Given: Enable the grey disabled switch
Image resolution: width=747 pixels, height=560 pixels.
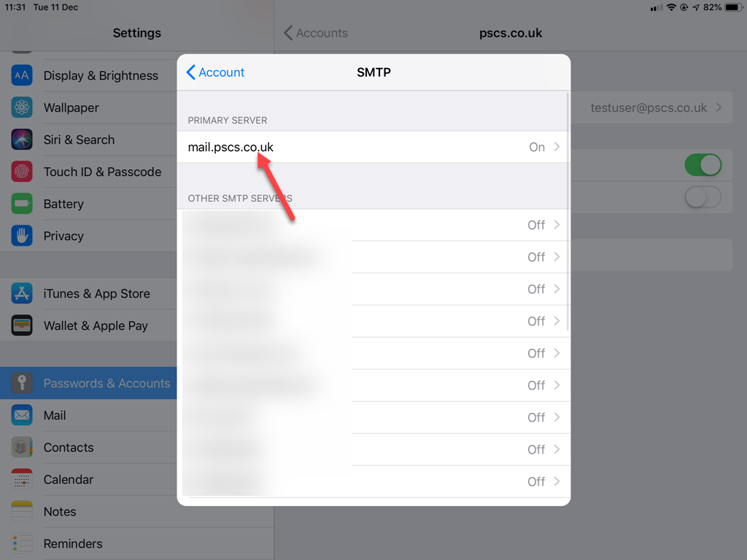Looking at the screenshot, I should 703,197.
